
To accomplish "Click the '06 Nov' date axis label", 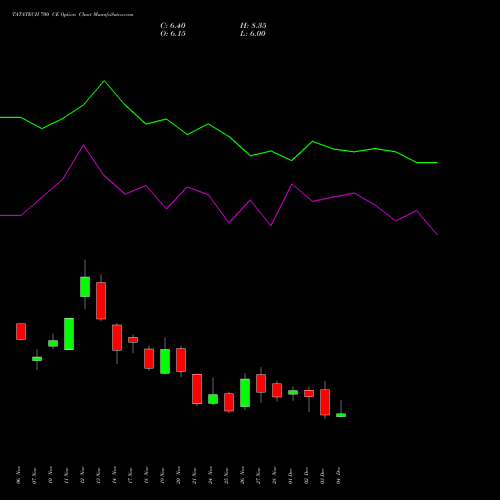I will click(x=18, y=475).
